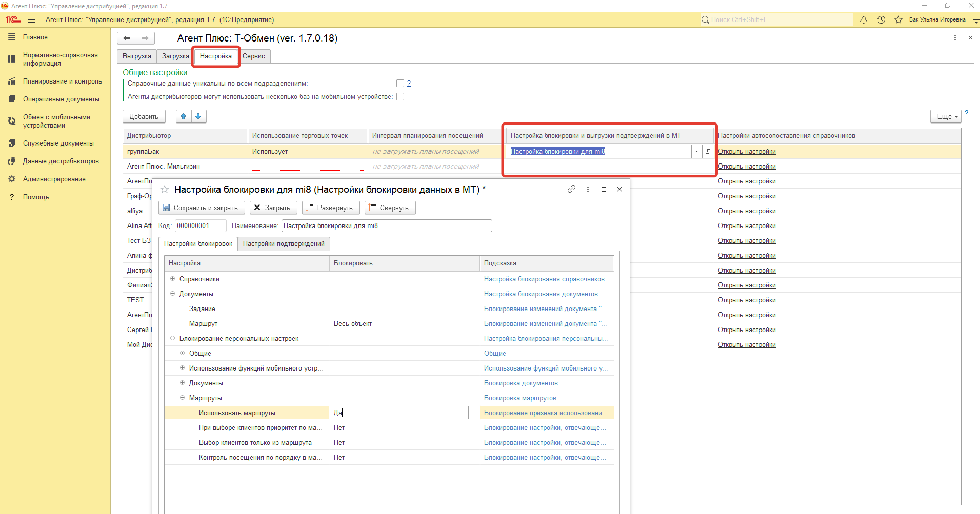
Task: Switch to Настройки подтверждений tab
Action: (284, 244)
